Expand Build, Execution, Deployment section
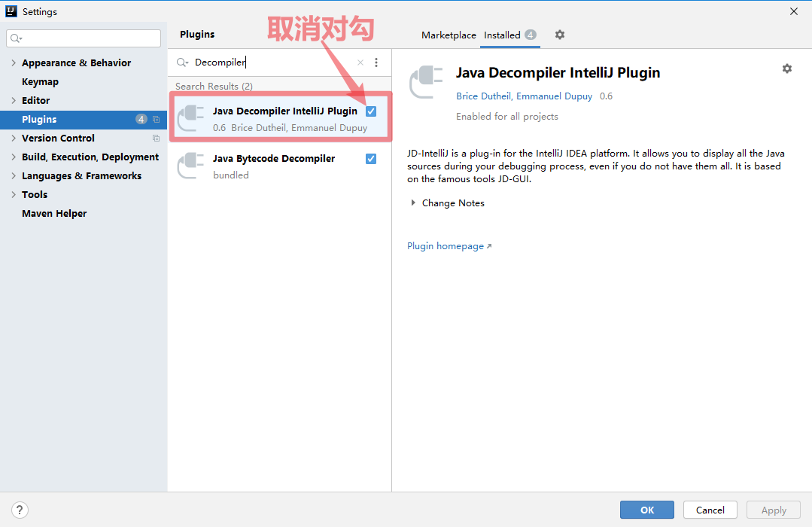This screenshot has width=812, height=527. [x=14, y=157]
